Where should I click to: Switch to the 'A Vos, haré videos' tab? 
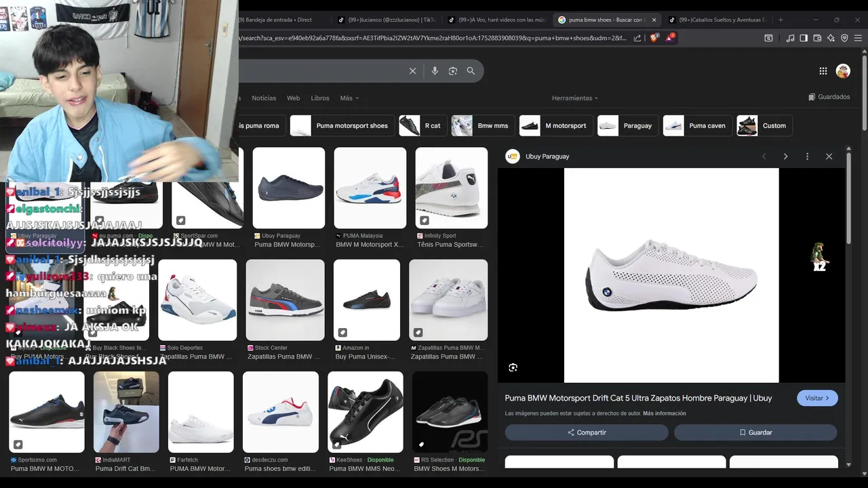pos(497,20)
